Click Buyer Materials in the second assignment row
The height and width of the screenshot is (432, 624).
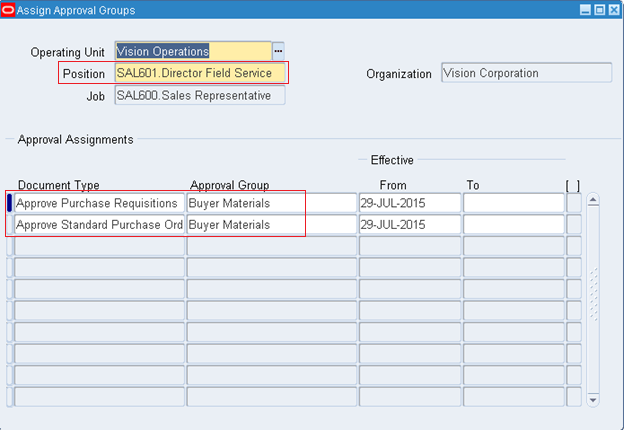coord(270,225)
